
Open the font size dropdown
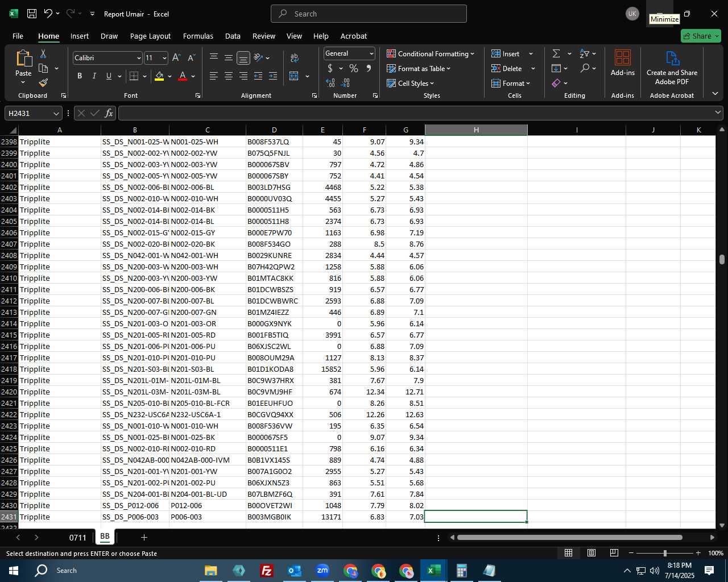coord(164,58)
